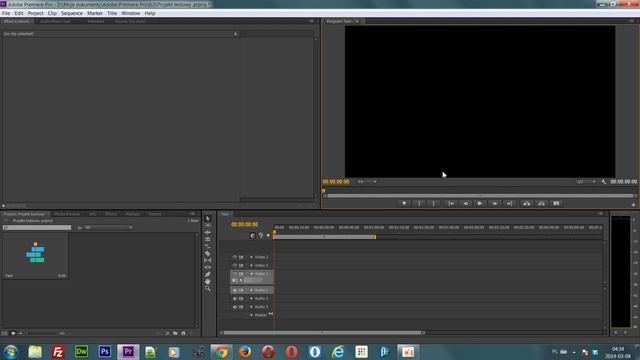Viewport: 640px width, 360px height.
Task: Click the Lift button
Action: 527,203
